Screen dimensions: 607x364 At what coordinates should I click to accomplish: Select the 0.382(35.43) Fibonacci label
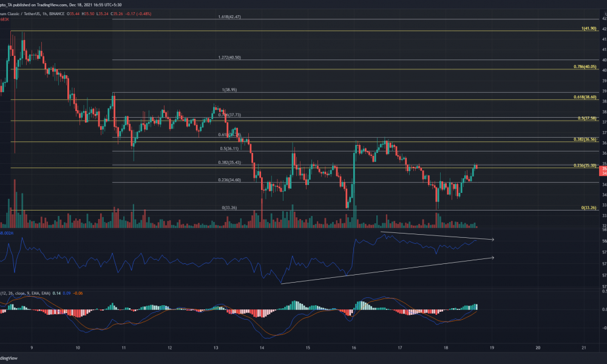[229, 163]
